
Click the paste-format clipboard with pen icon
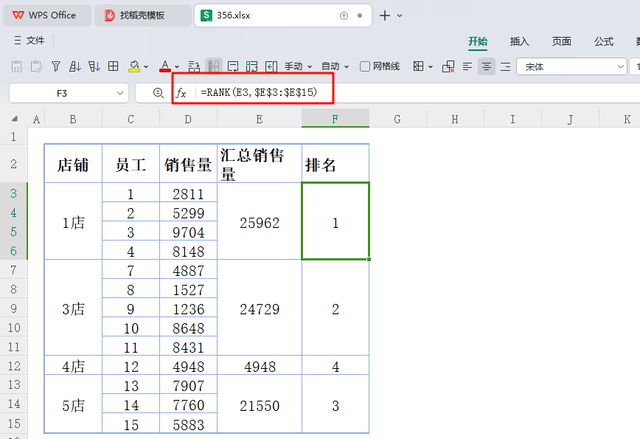click(x=36, y=66)
